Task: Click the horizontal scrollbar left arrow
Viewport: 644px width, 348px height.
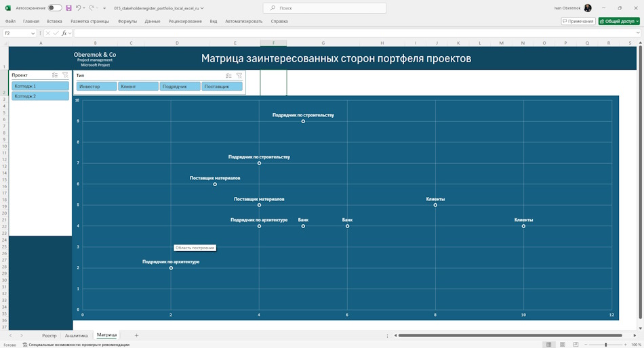Action: click(395, 335)
